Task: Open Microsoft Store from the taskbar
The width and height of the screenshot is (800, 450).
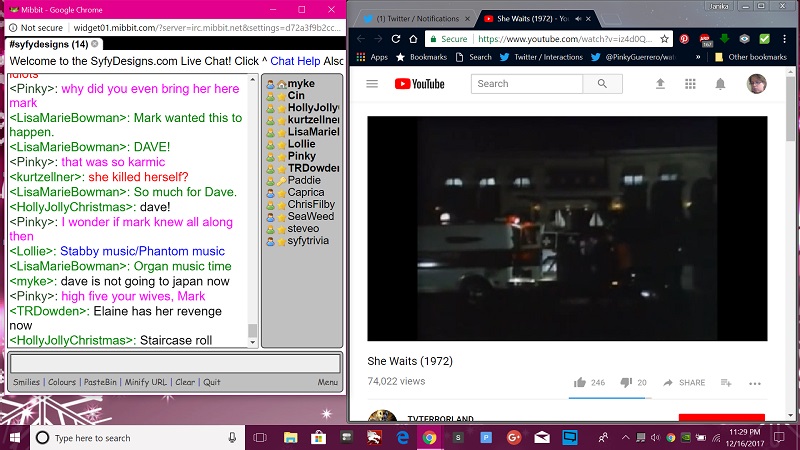Action: (319, 438)
